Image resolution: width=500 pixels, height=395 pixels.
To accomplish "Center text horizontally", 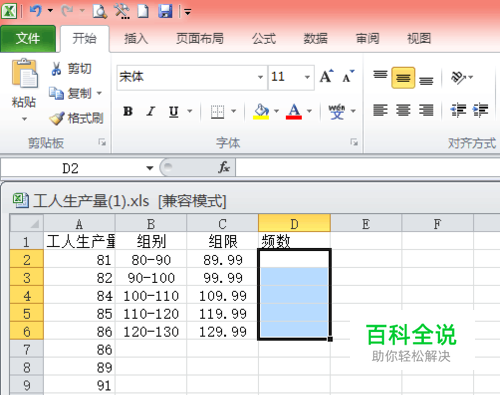I will click(x=403, y=110).
